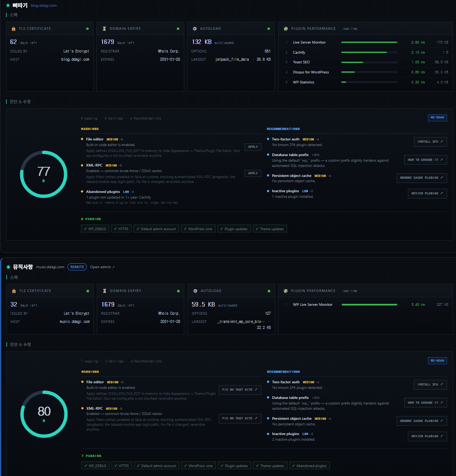Re-scan diagnostics for the score 77 site
The height and width of the screenshot is (476, 456).
[x=437, y=118]
